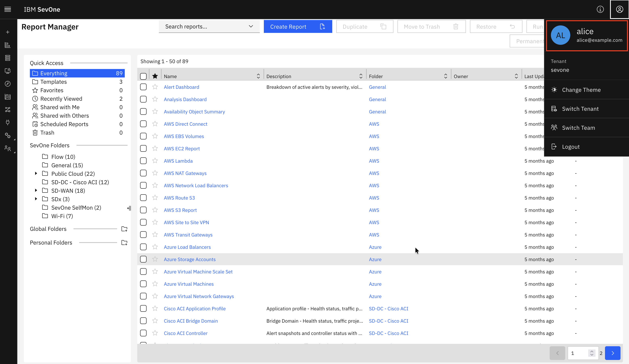The height and width of the screenshot is (364, 629).
Task: Open the compass icon in sidebar
Action: click(8, 84)
